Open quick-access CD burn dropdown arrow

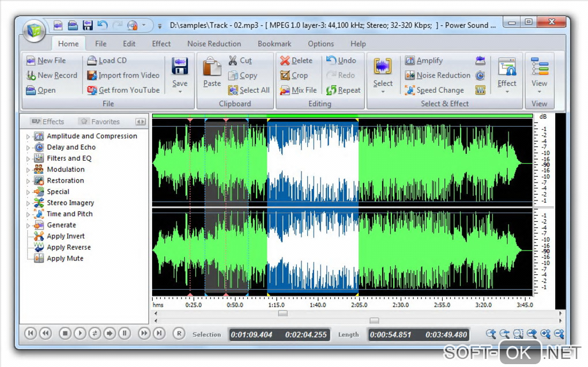coord(144,25)
